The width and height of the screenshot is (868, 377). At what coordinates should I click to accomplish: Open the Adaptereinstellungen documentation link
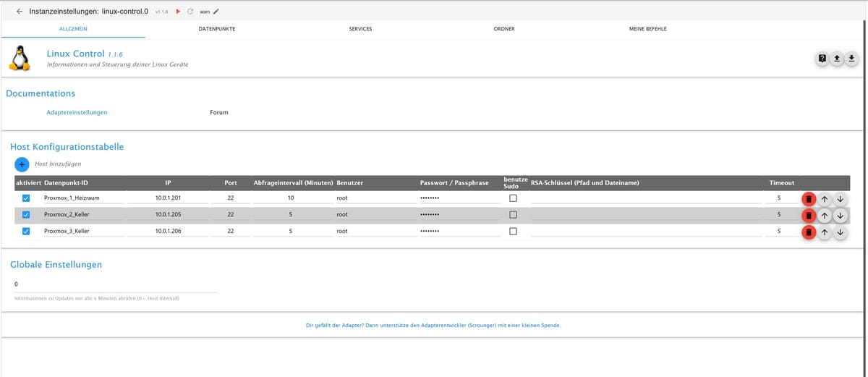77,112
